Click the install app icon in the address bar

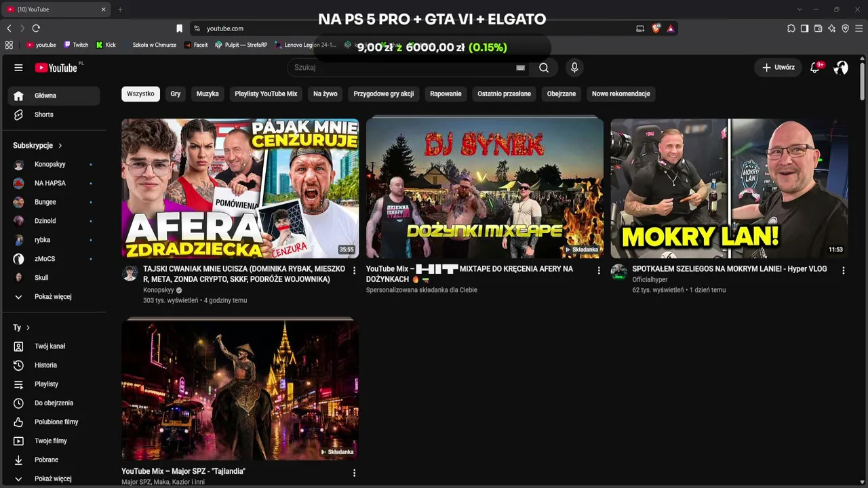(x=640, y=28)
